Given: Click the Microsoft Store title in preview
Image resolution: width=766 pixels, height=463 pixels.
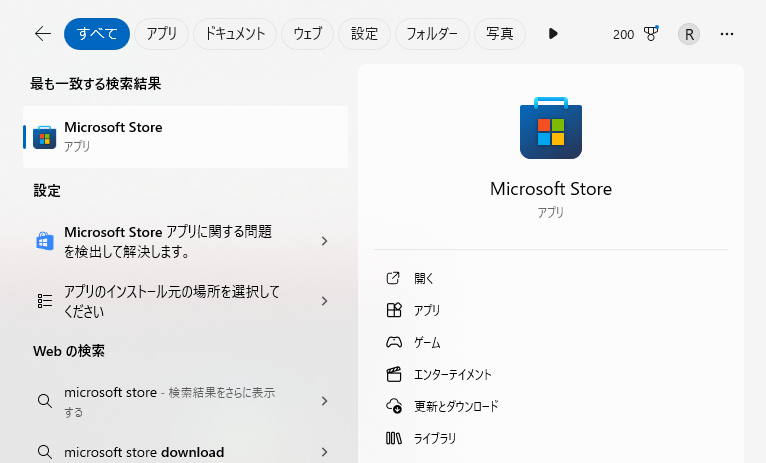Looking at the screenshot, I should pyautogui.click(x=551, y=189).
